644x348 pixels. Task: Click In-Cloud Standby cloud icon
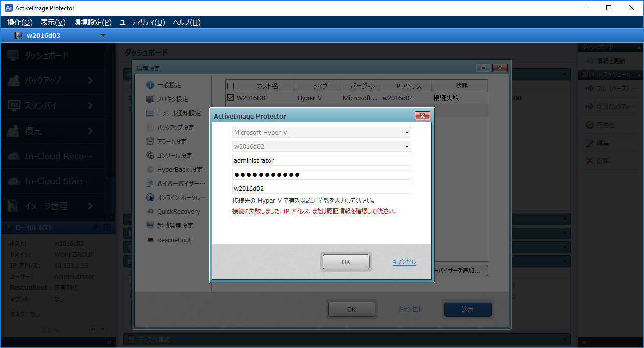tap(13, 181)
